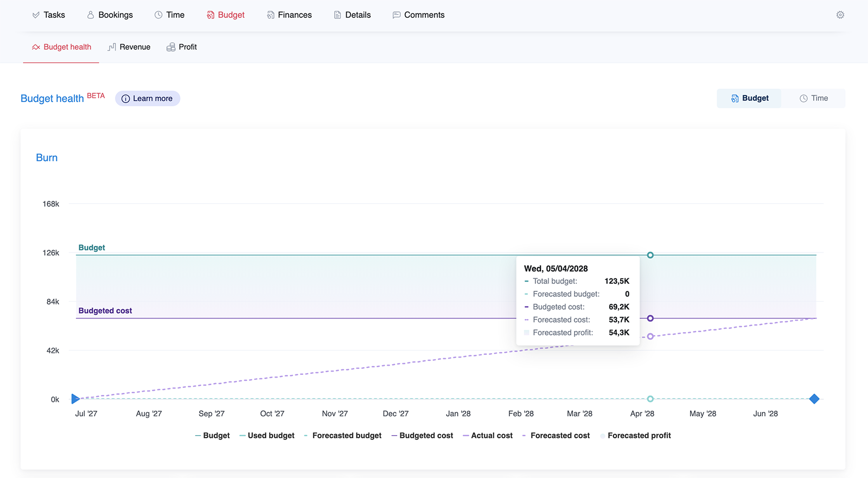Go to the Bookings tab
This screenshot has height=478, width=868.
click(x=110, y=15)
